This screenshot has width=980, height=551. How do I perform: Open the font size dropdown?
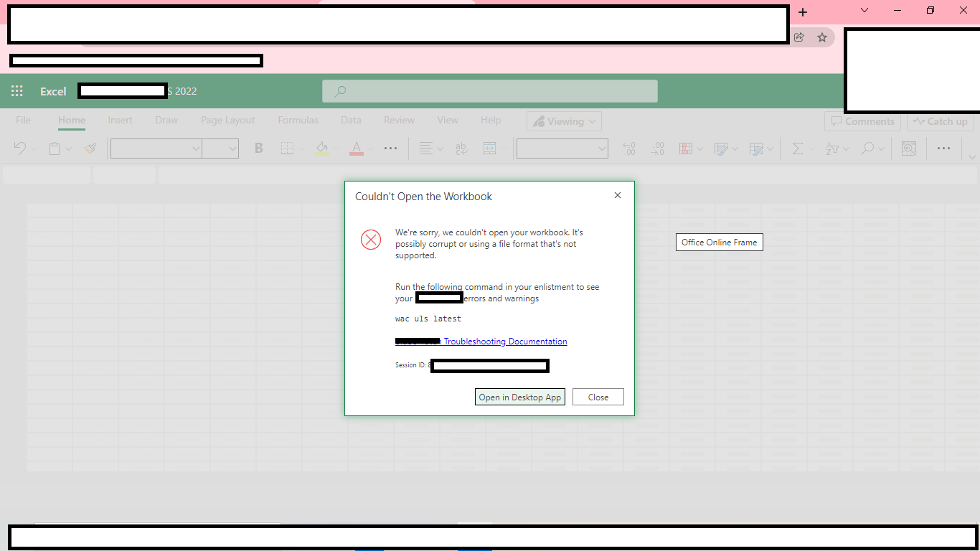click(220, 149)
